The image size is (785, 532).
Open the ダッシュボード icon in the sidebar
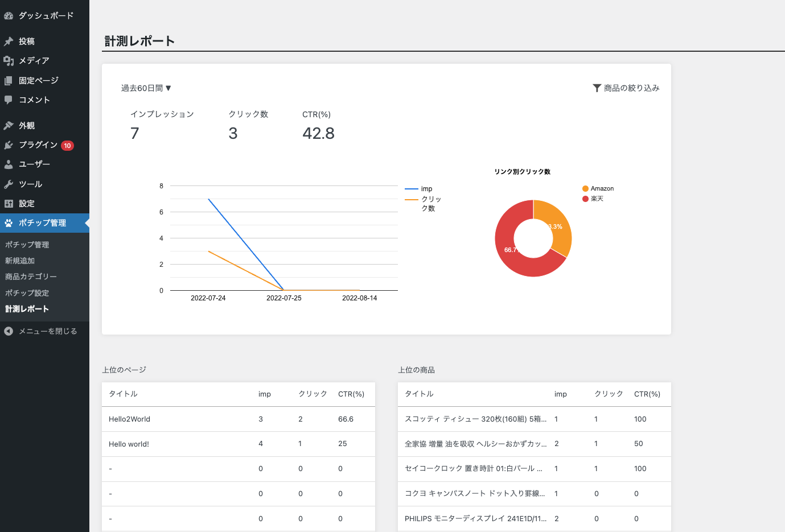pos(9,15)
